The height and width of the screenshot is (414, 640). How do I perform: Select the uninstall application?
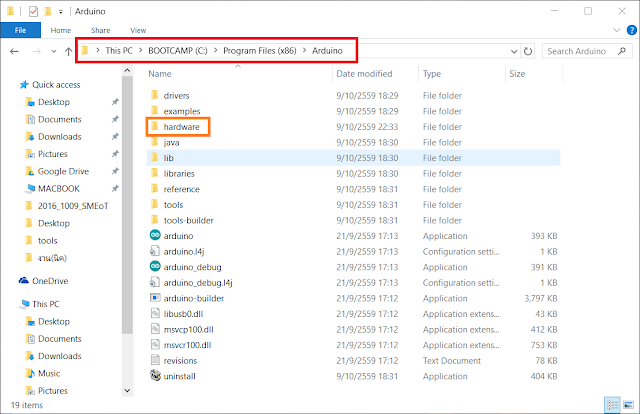coord(353,376)
